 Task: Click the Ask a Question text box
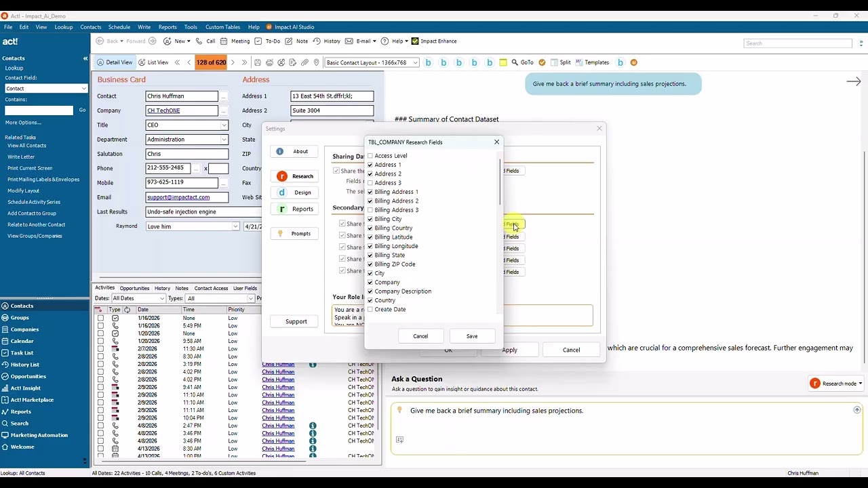627,428
